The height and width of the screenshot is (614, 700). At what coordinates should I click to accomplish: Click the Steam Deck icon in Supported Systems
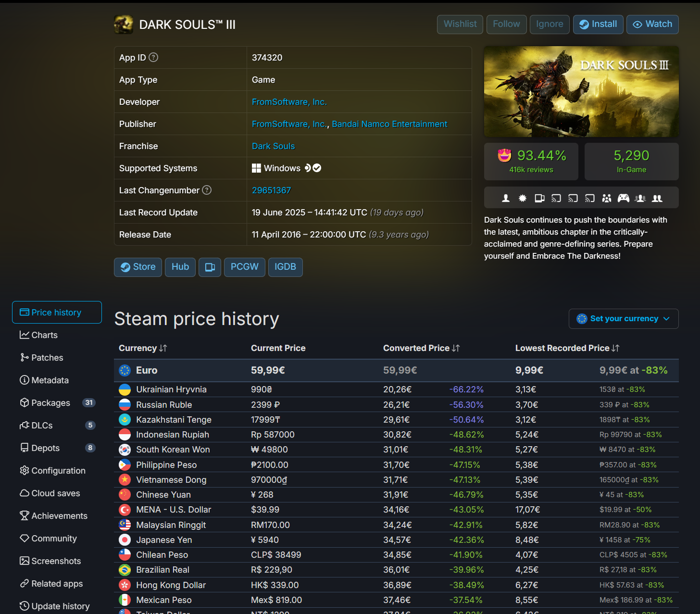(x=308, y=168)
